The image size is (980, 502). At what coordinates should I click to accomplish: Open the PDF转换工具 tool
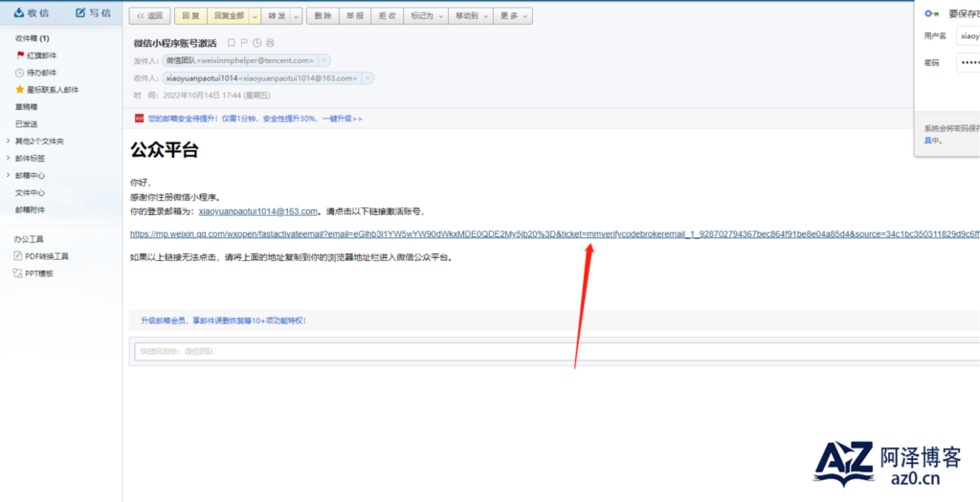pos(40,256)
